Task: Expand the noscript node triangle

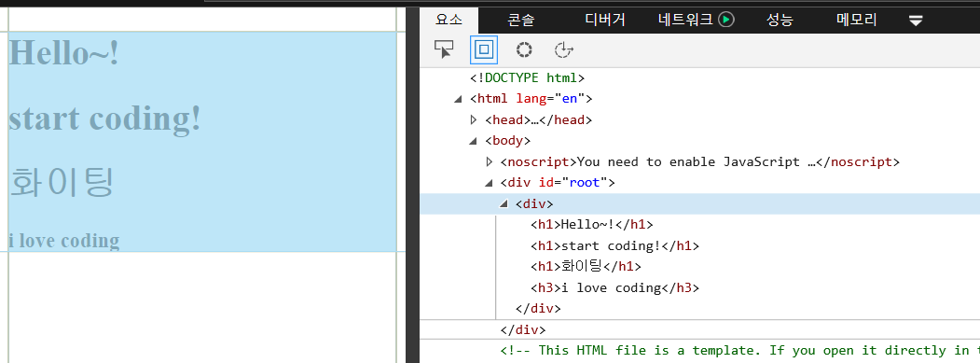Action: (490, 162)
